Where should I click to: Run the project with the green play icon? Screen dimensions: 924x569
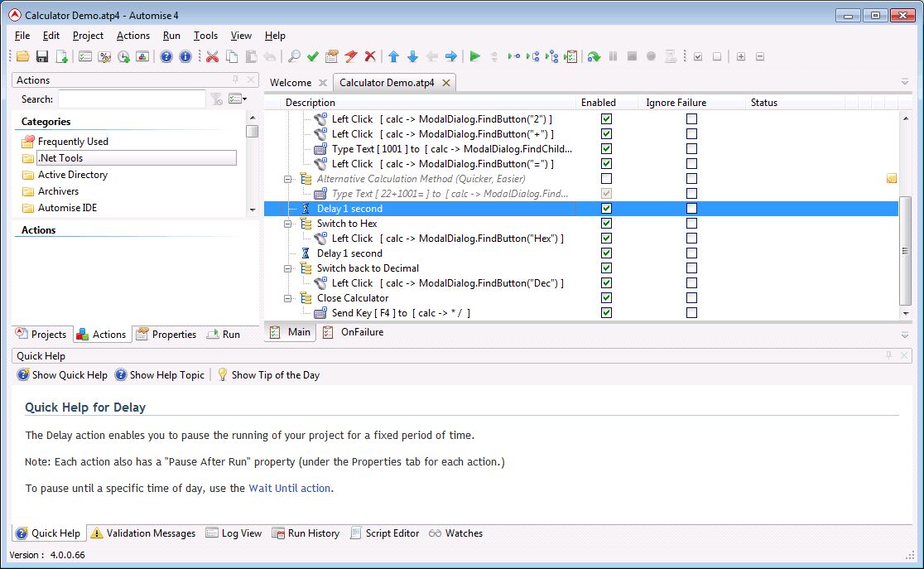(474, 56)
